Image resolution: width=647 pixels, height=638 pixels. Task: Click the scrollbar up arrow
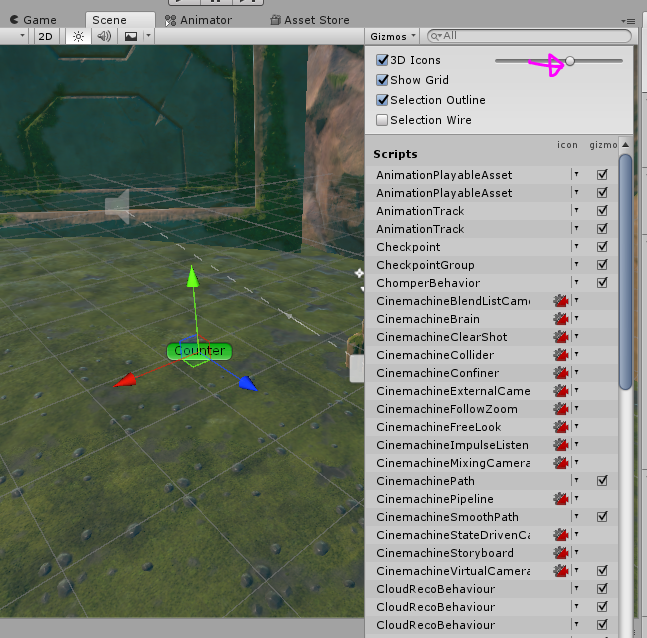coord(626,144)
